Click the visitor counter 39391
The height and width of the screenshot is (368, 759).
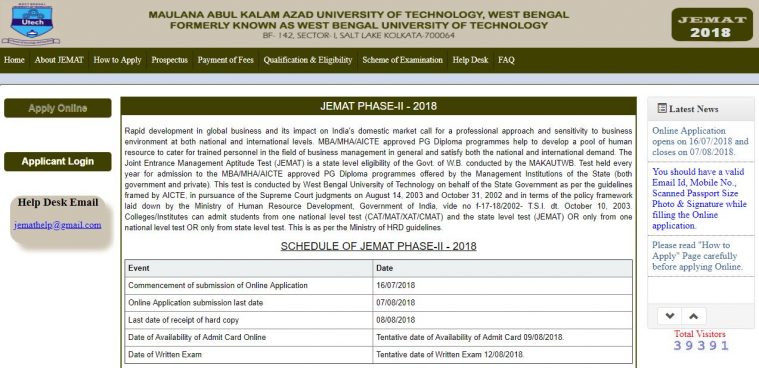(x=701, y=346)
